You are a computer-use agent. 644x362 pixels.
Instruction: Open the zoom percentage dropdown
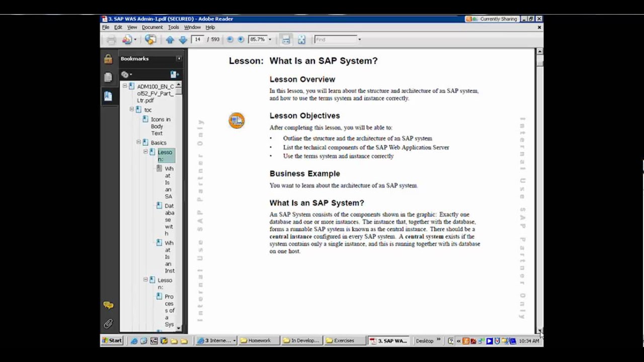coord(270,39)
